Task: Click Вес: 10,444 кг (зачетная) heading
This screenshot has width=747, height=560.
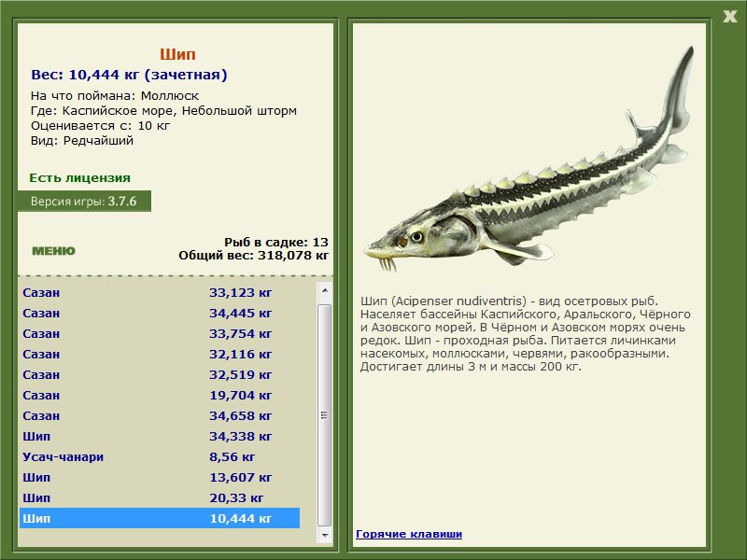Action: click(129, 75)
